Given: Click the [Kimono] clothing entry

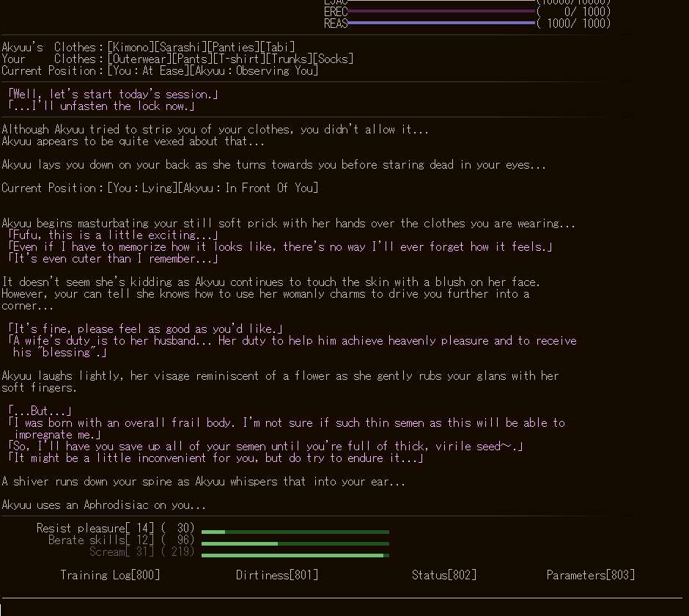Looking at the screenshot, I should [131, 47].
